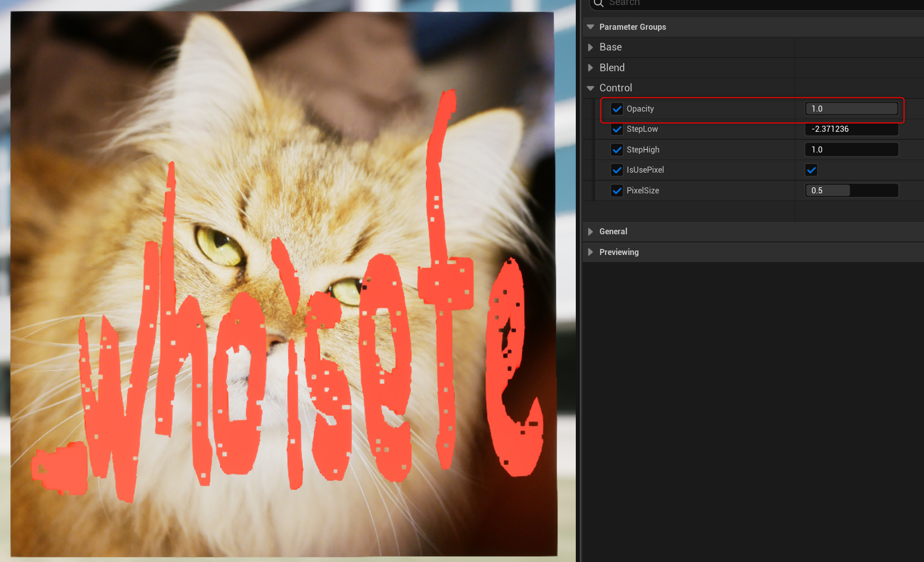Click the Blend group heading text
The width and height of the screenshot is (924, 562).
(x=612, y=68)
